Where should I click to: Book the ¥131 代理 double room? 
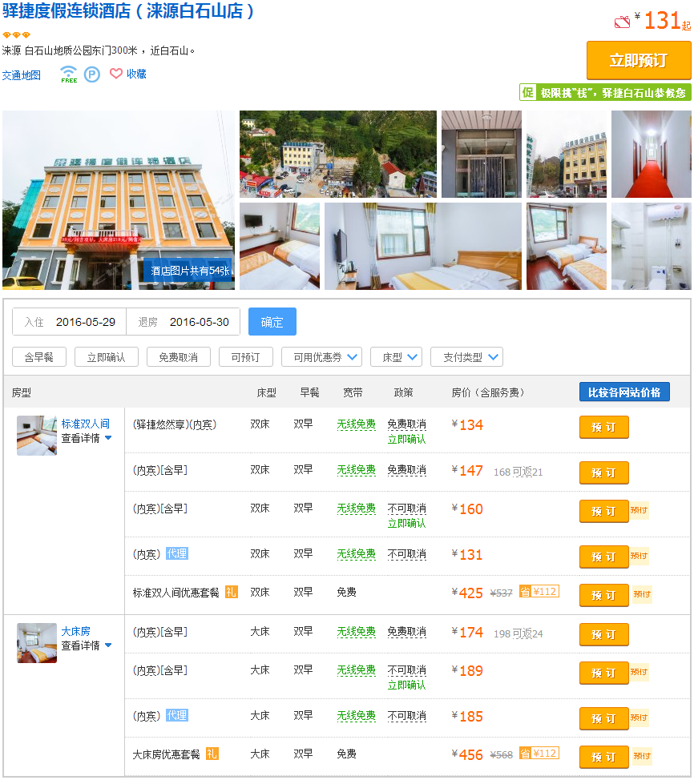(603, 557)
